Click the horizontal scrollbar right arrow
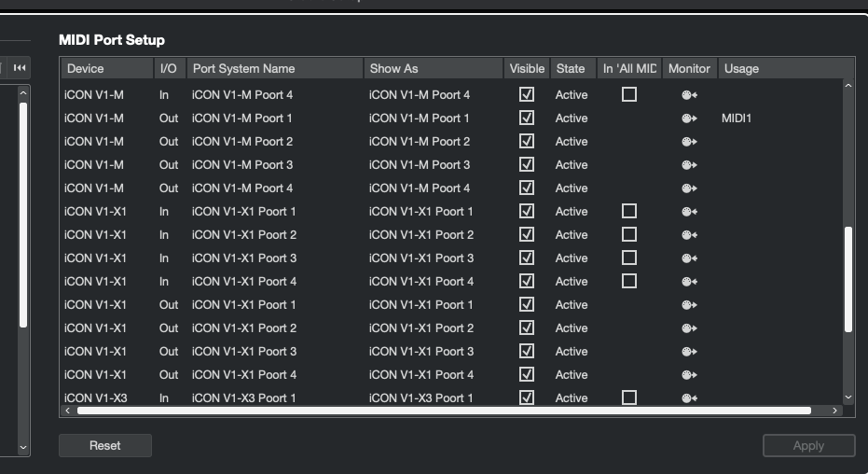Viewport: 868px width, 474px height. 835,411
